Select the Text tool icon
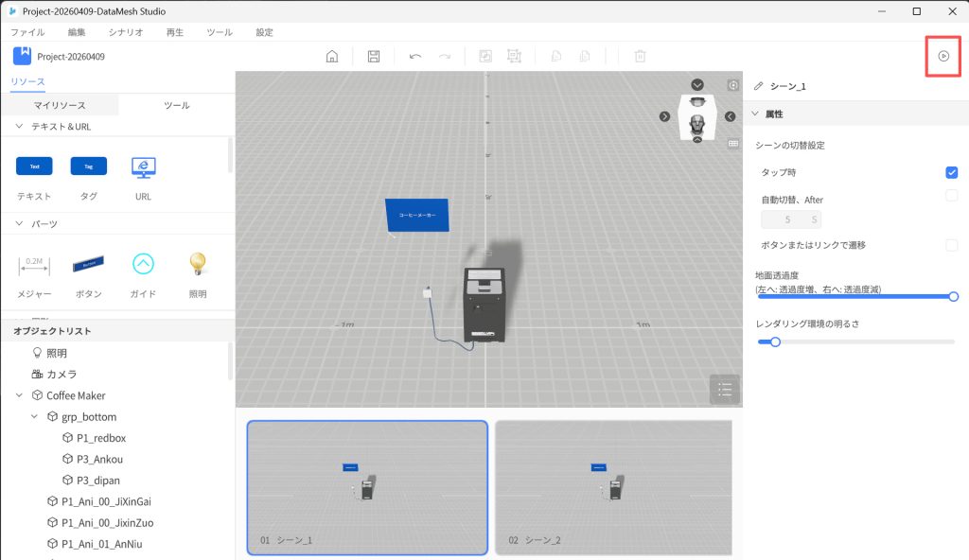Image resolution: width=969 pixels, height=560 pixels. [x=34, y=166]
